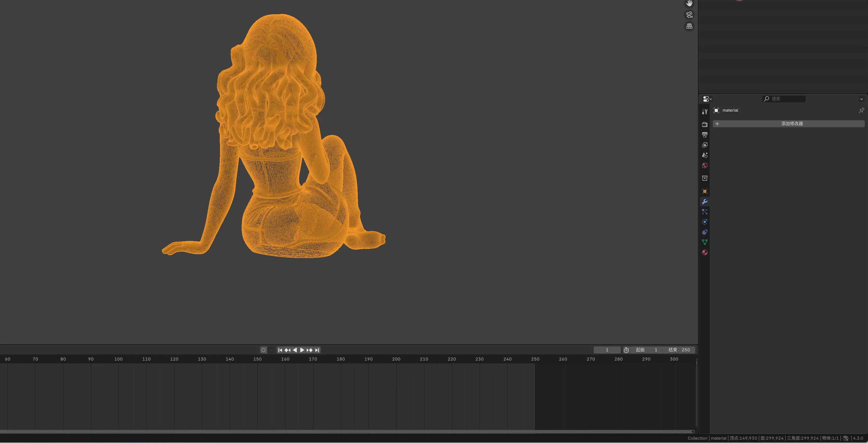Toggle pin for the properties context
This screenshot has width=868, height=443.
pyautogui.click(x=861, y=110)
